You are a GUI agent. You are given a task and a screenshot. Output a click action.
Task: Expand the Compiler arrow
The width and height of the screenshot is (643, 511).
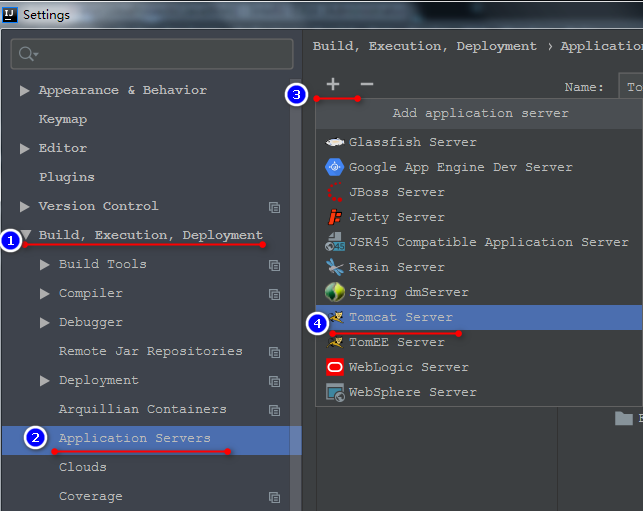(45, 294)
